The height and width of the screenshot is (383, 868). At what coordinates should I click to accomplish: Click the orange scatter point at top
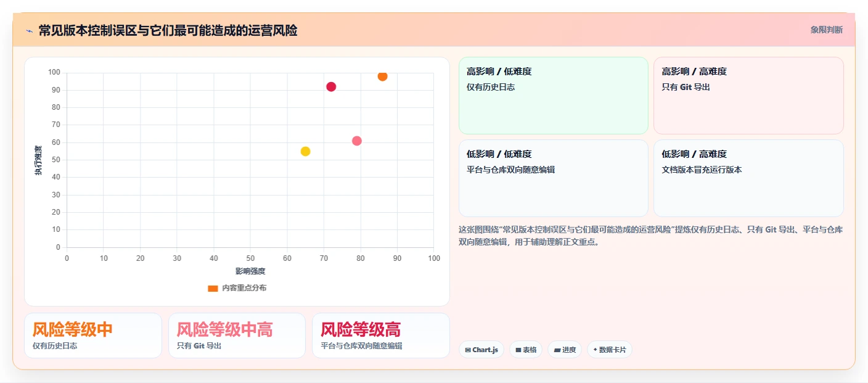[x=383, y=76]
